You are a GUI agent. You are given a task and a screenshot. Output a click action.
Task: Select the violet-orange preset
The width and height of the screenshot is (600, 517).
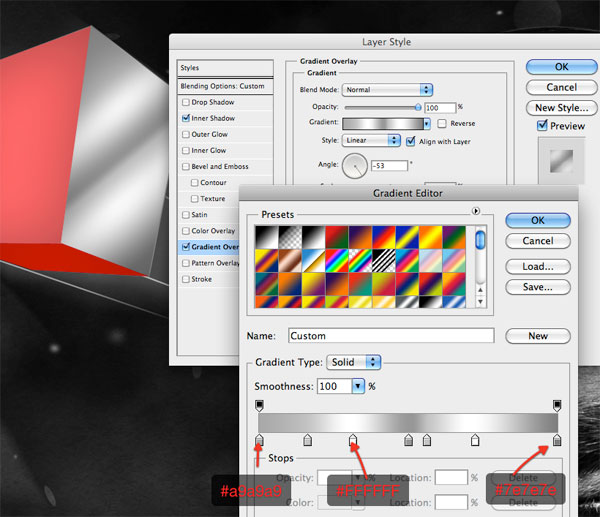pyautogui.click(x=360, y=237)
